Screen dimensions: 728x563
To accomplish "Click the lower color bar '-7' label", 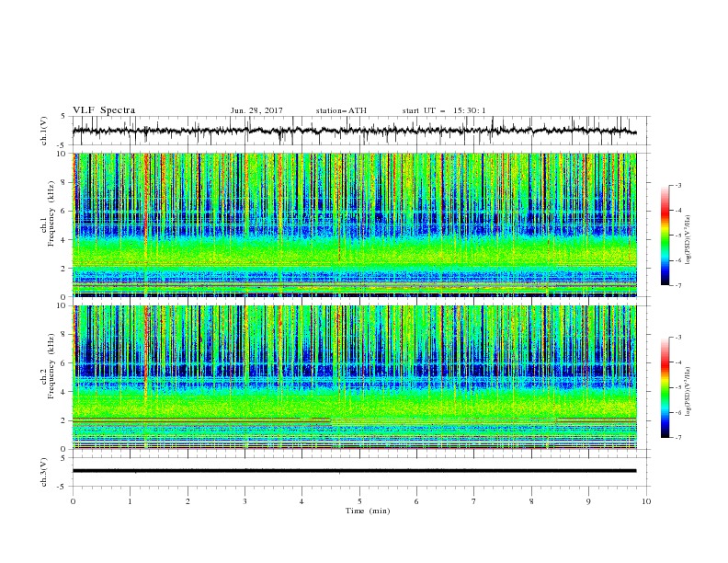I will click(677, 438).
